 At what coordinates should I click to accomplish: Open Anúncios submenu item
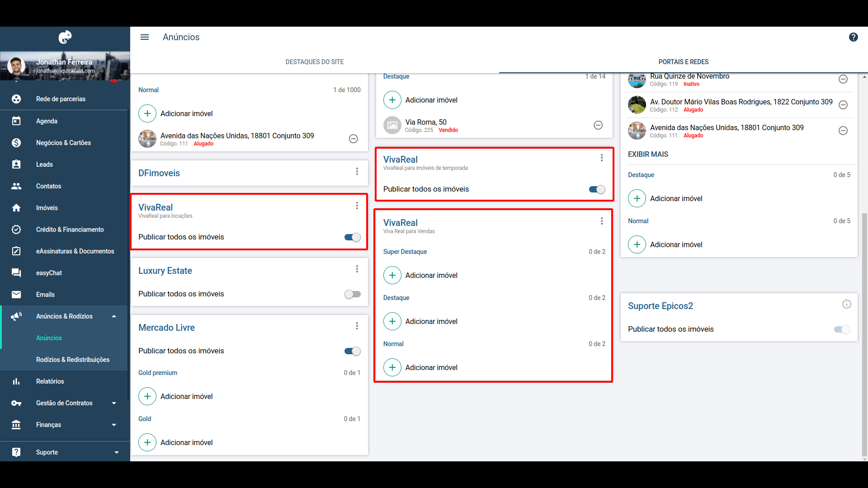[x=49, y=338]
